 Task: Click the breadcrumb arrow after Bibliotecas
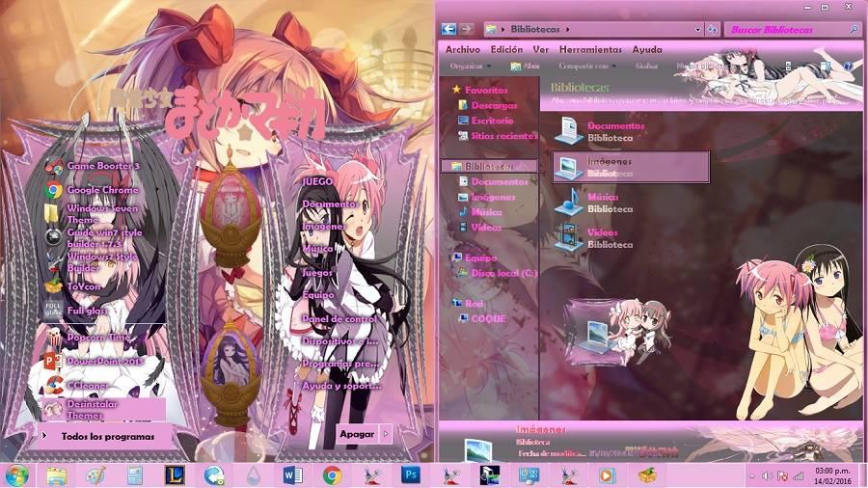coord(567,29)
